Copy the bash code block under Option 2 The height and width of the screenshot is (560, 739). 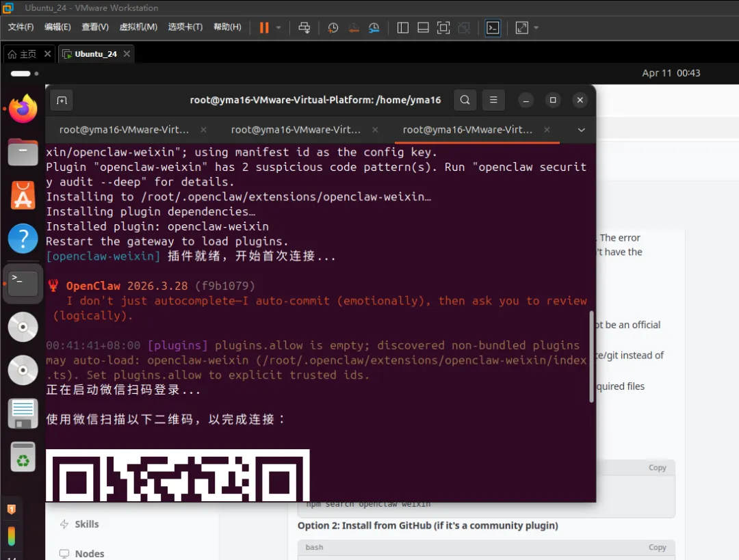pos(657,547)
